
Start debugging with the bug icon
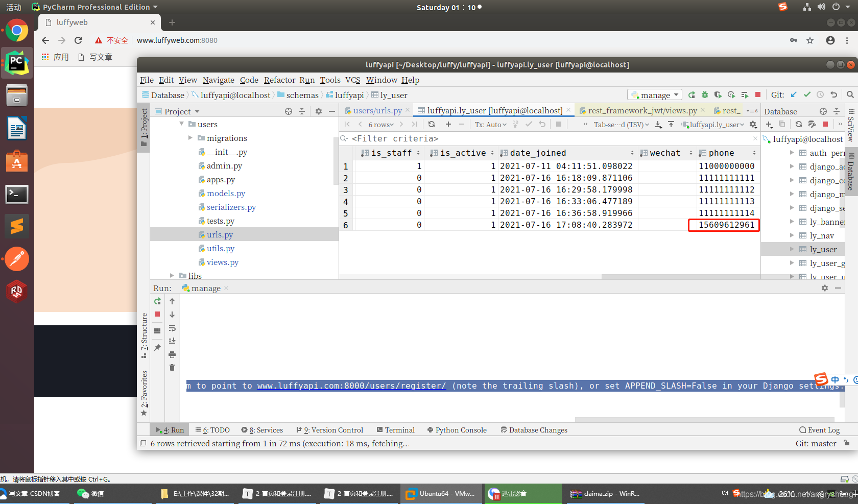(x=705, y=95)
